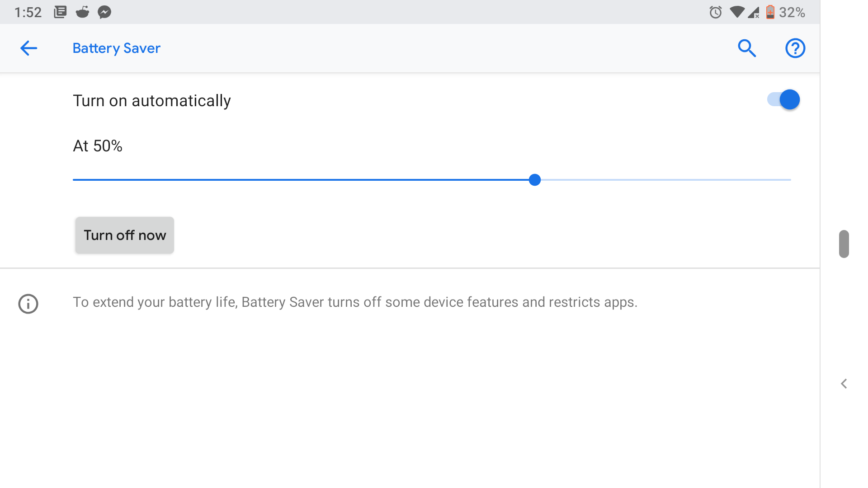Tap the search icon in Battery Saver
The height and width of the screenshot is (488, 868).
click(x=747, y=48)
